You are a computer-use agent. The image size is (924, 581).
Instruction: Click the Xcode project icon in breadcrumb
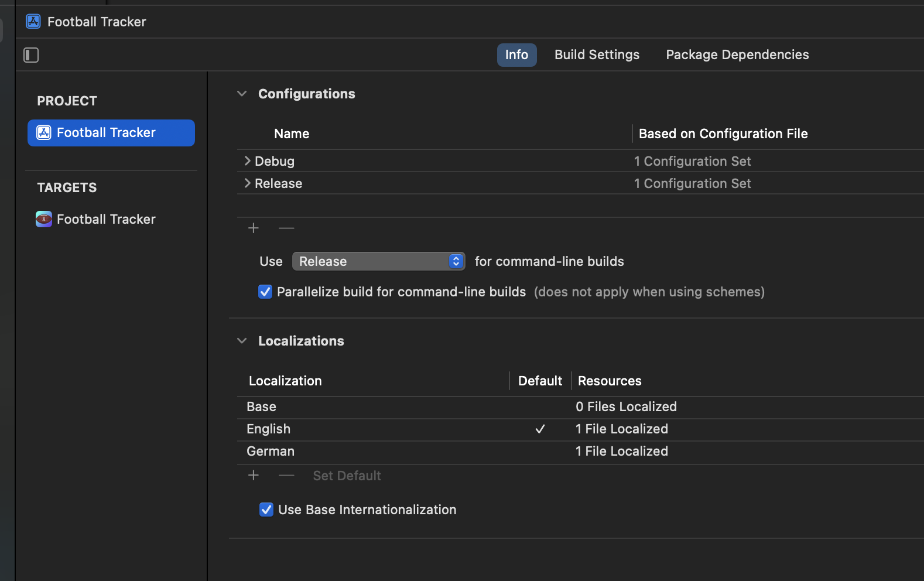tap(33, 22)
